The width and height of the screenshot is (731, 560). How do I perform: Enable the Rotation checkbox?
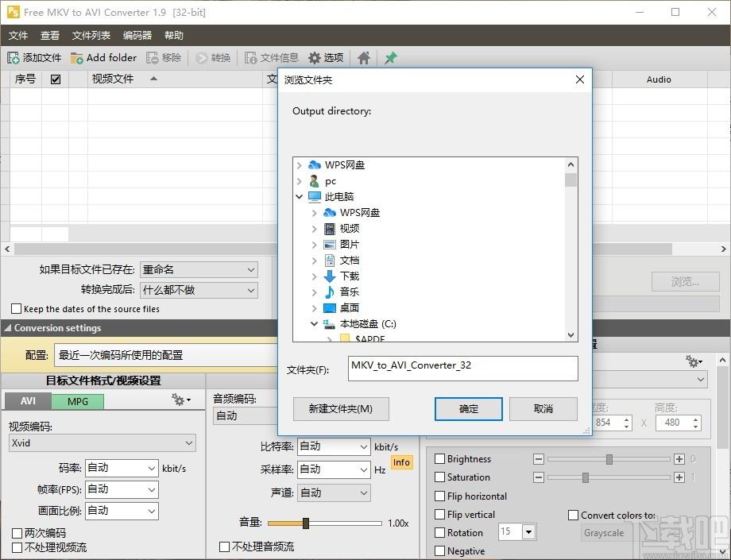(x=439, y=532)
